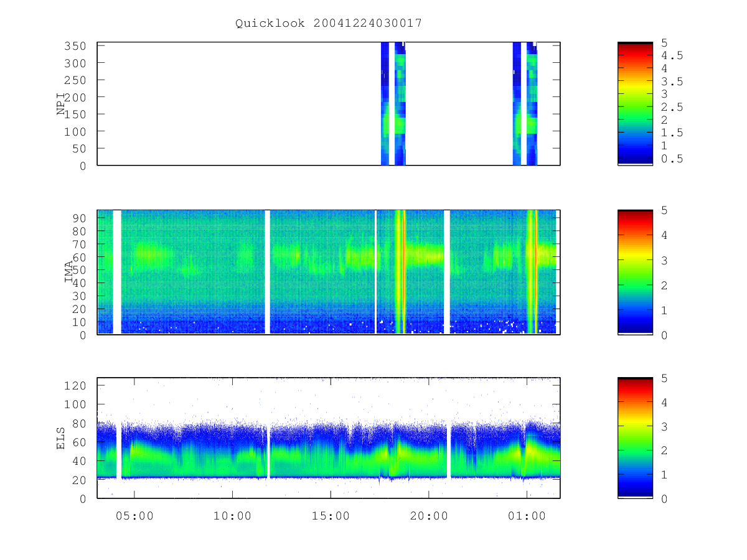
Task: Click the 01:00 time axis tick label
Action: coord(527,516)
